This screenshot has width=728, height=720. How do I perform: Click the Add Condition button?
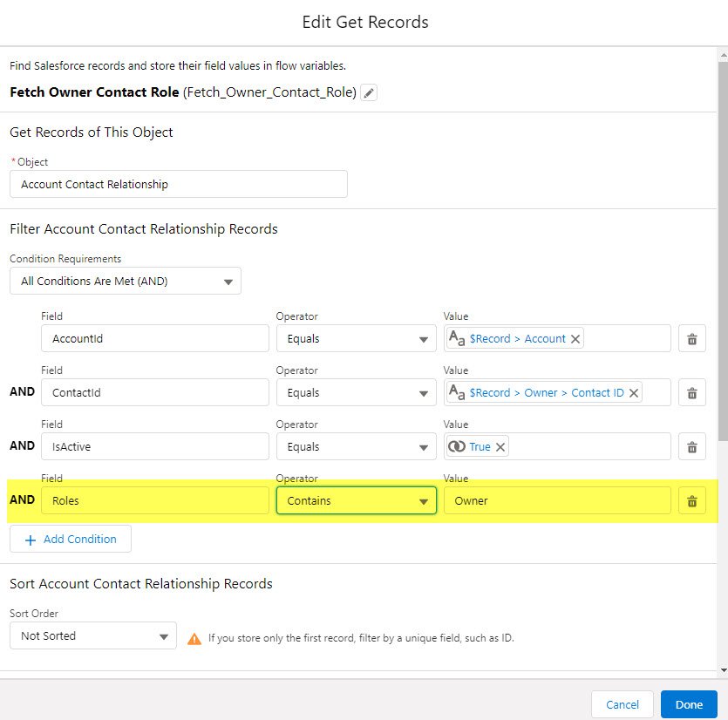coord(71,540)
